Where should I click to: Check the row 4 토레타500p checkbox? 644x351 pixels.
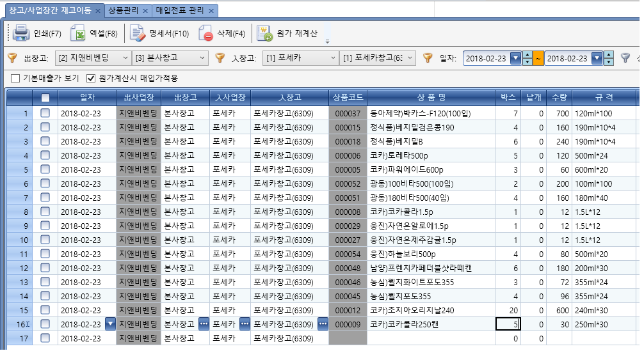click(x=45, y=155)
